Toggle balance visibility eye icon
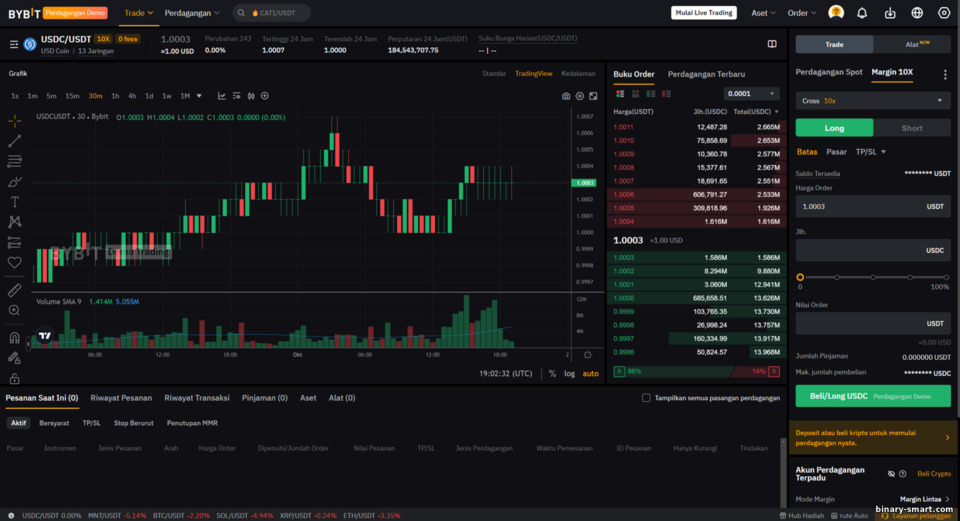 click(891, 474)
